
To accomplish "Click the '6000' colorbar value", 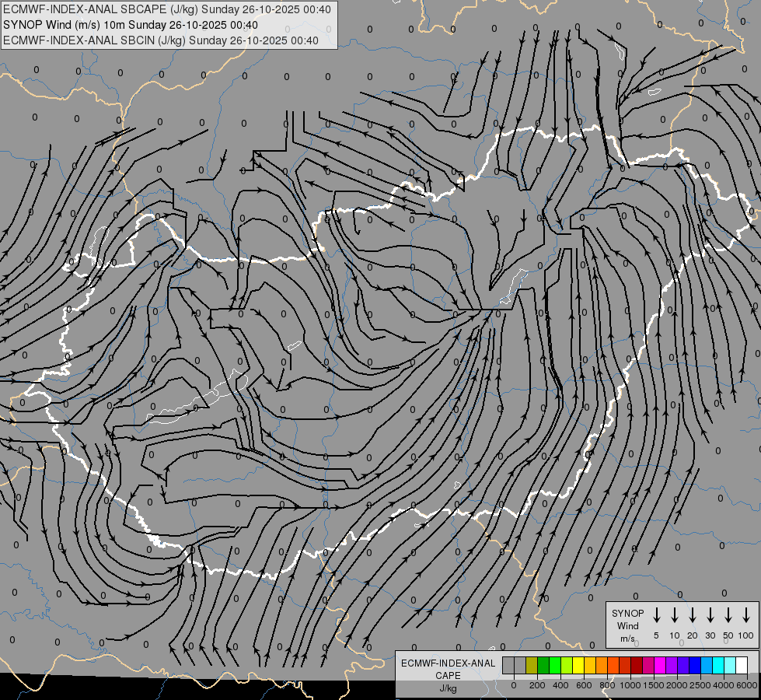I will (748, 685).
